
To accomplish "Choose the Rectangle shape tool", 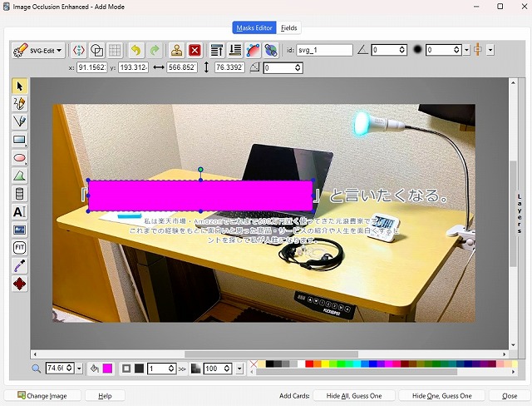I will (20, 140).
